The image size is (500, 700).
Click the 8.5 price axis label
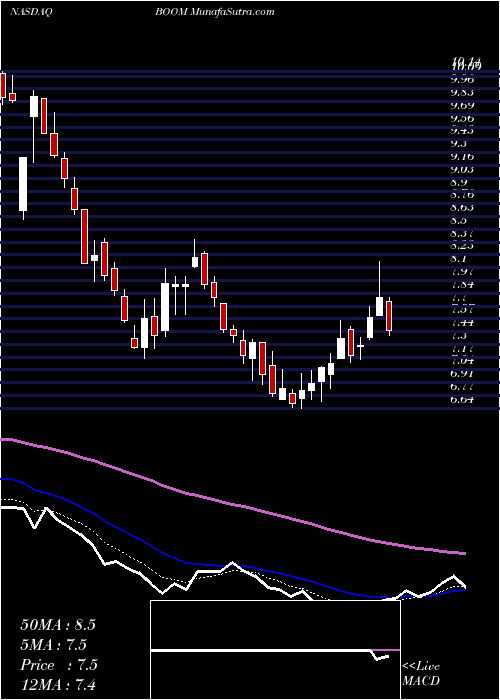[459, 221]
